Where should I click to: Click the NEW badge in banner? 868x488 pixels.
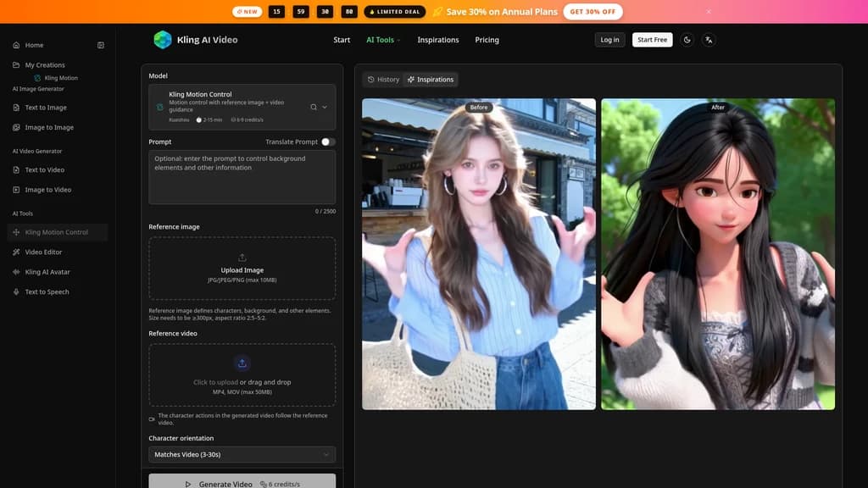[247, 12]
